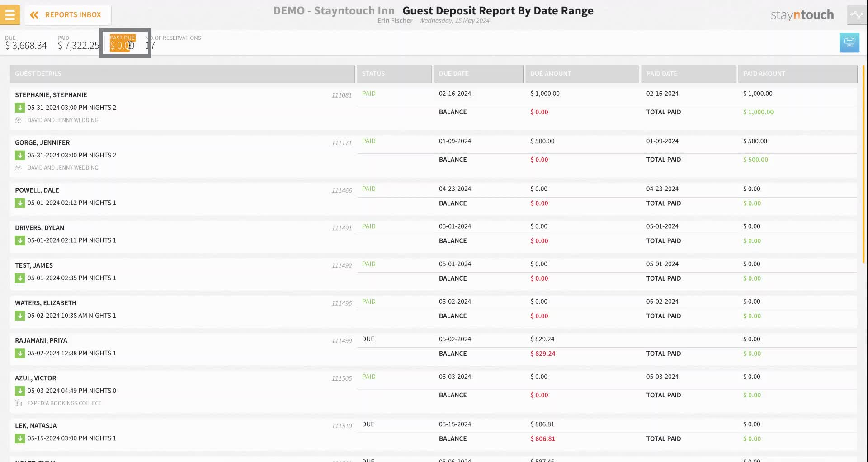The width and height of the screenshot is (868, 462).
Task: Open the hamburger main menu
Action: [10, 15]
